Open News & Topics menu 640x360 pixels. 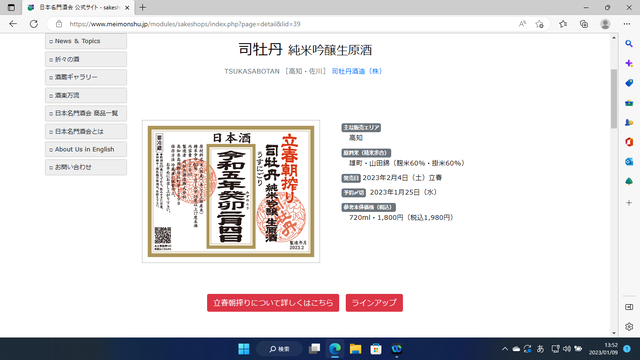(86, 41)
